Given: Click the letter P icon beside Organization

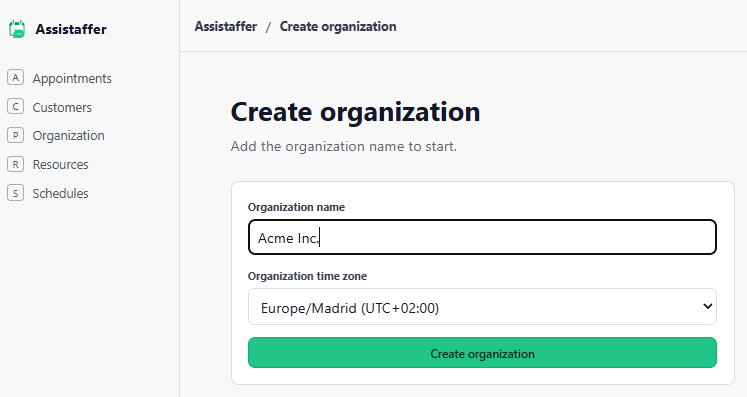Looking at the screenshot, I should click(15, 135).
